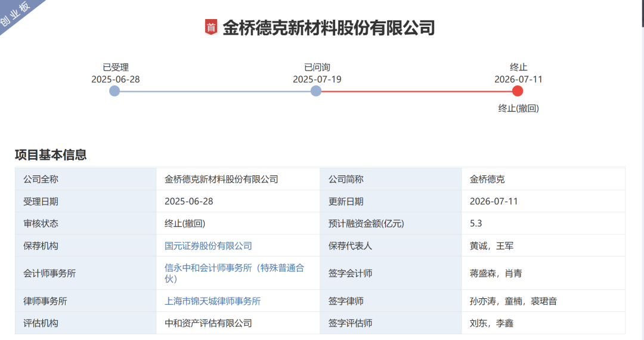Select the red 终止 timeline node dot
Image resolution: width=644 pixels, height=340 pixels.
coord(518,91)
